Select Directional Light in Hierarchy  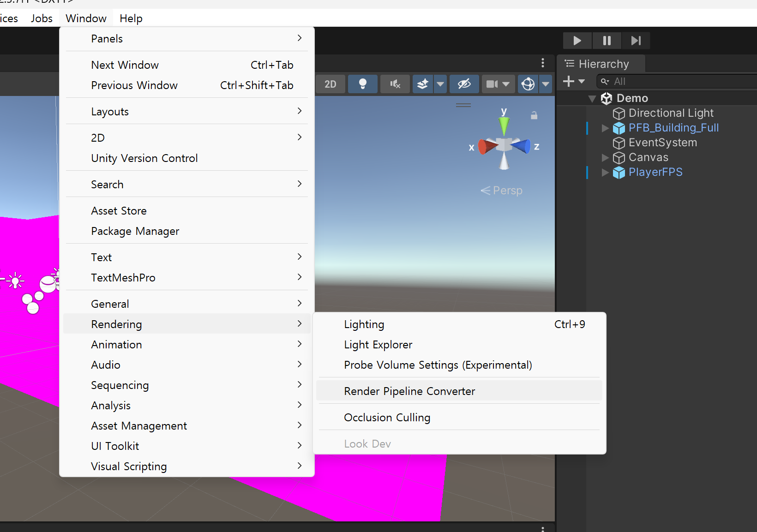coord(671,113)
